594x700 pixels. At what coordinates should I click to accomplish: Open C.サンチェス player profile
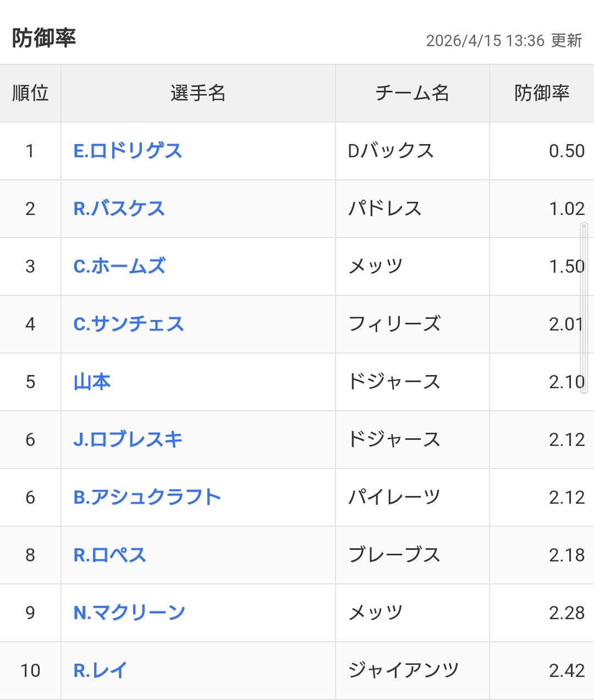[x=129, y=324]
